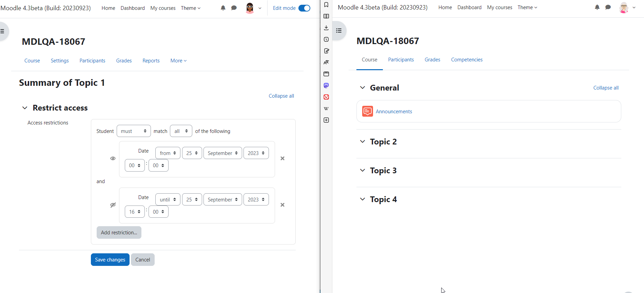This screenshot has width=644, height=293.
Task: Toggle eye visibility of the 'from' date restriction
Action: click(113, 158)
